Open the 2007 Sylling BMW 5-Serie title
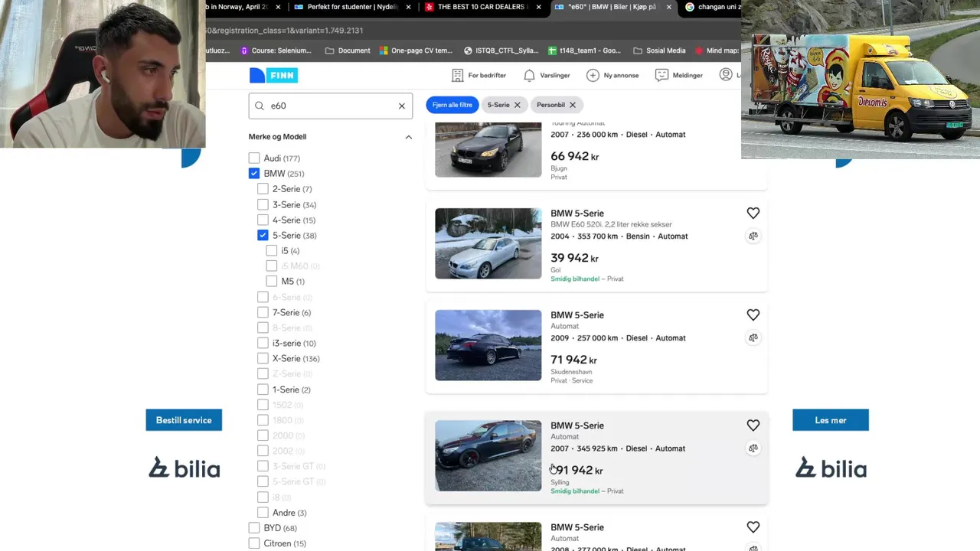The width and height of the screenshot is (980, 551). [577, 425]
